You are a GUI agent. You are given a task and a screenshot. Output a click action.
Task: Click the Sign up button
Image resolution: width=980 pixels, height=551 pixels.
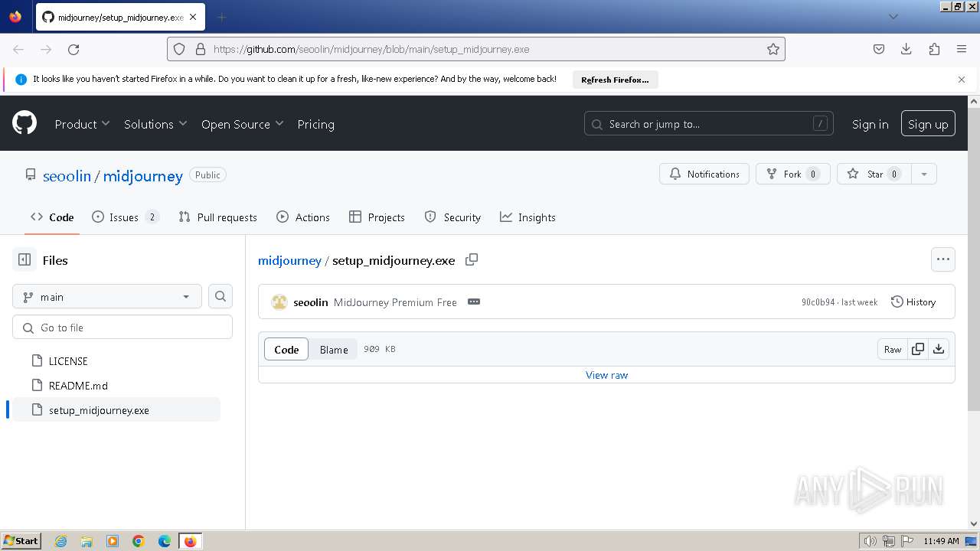pos(928,124)
